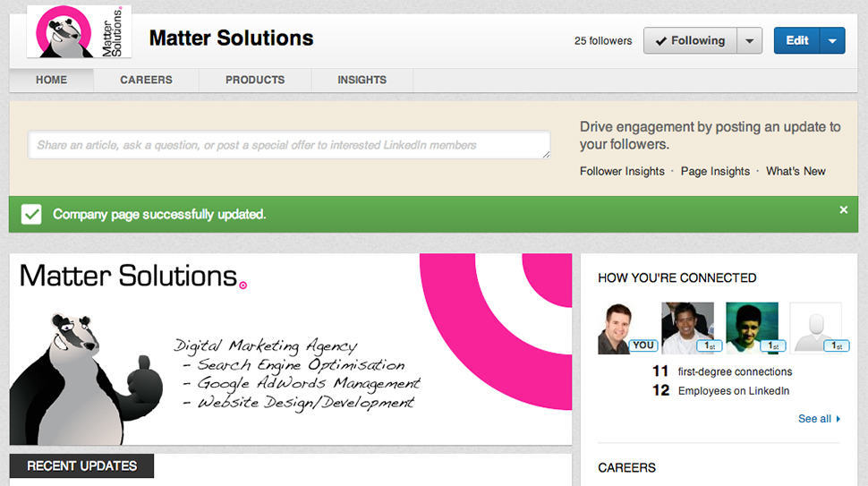Select the Home tab
Screen dimensions: 868x486
pos(51,80)
